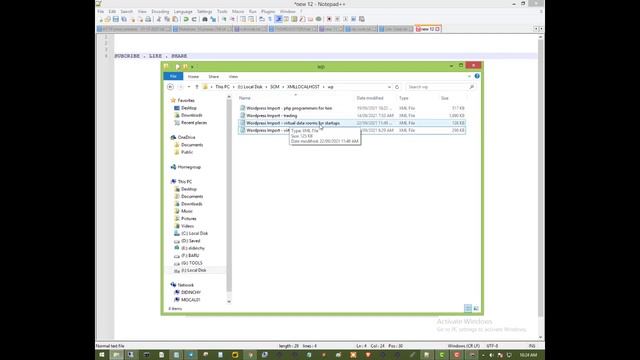The height and width of the screenshot is (360, 640).
Task: Select Pictures under This PC
Action: pyautogui.click(x=188, y=218)
